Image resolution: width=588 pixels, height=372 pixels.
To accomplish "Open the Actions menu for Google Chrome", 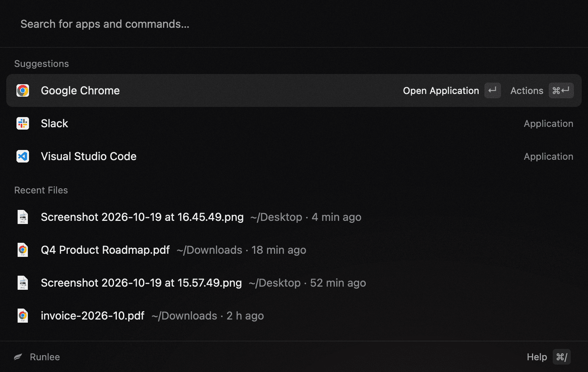I will pyautogui.click(x=527, y=90).
